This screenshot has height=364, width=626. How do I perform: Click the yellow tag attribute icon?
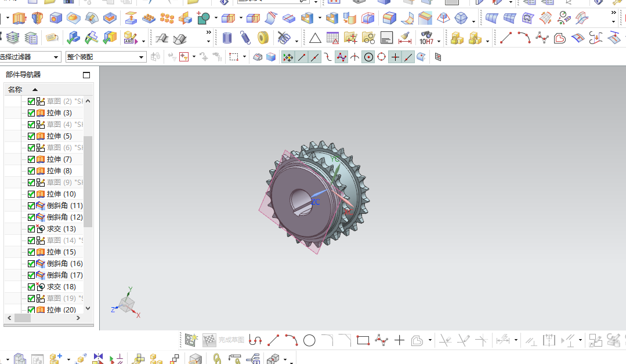[52, 38]
